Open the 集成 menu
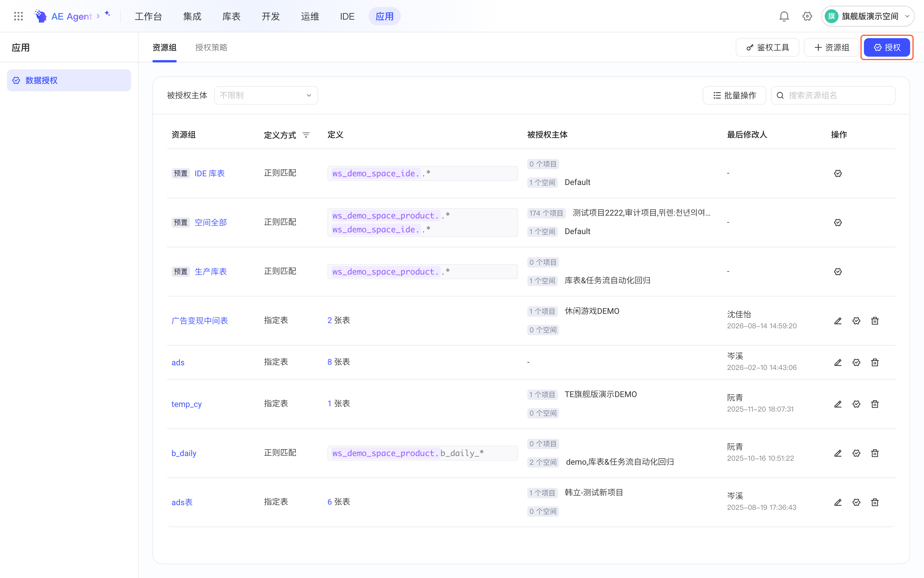The height and width of the screenshot is (578, 924). tap(192, 16)
